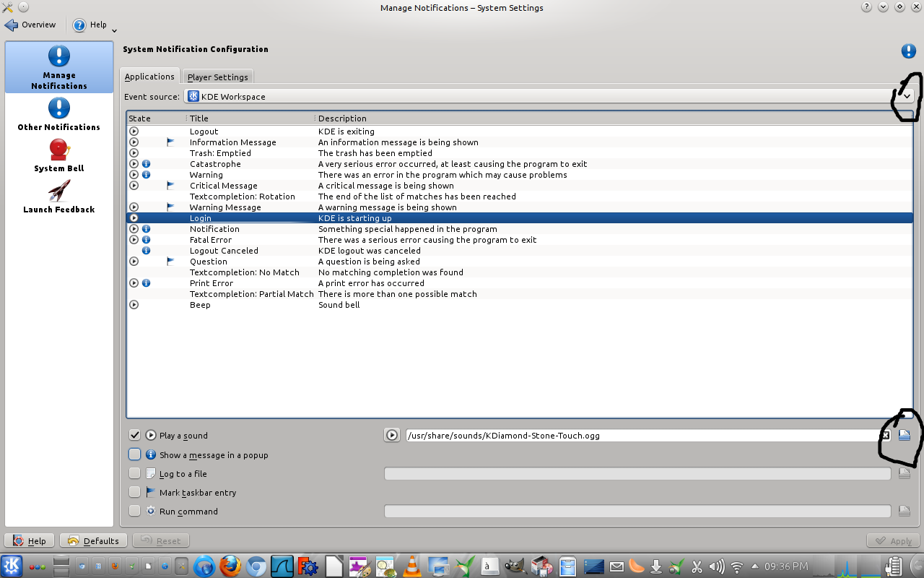Select the Fatal Error row

520,240
